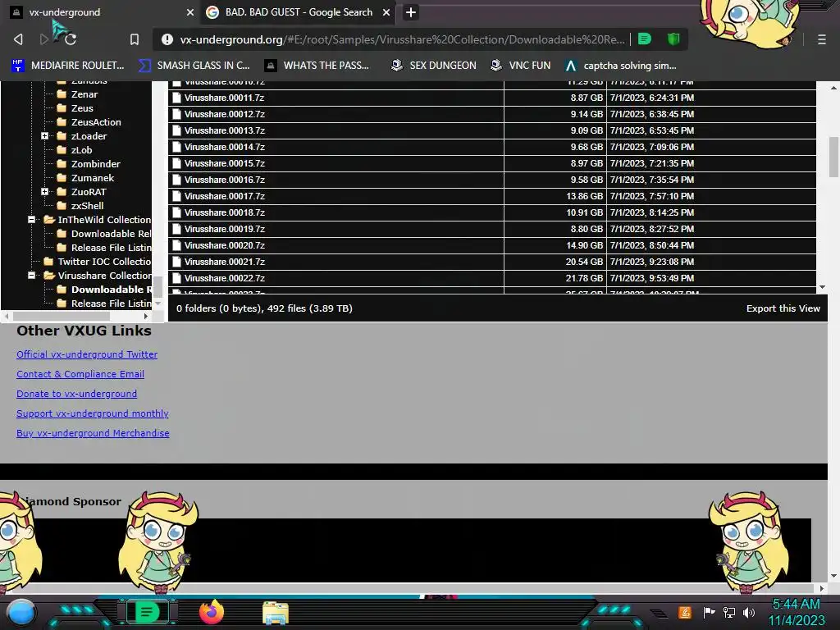Viewport: 840px width, 630px height.
Task: Switch to the vx-underground tab
Action: 102,12
